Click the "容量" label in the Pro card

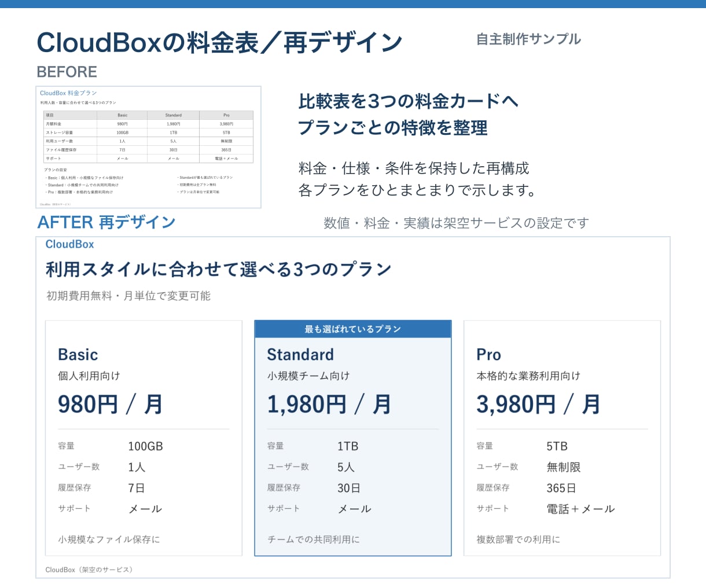pos(484,446)
